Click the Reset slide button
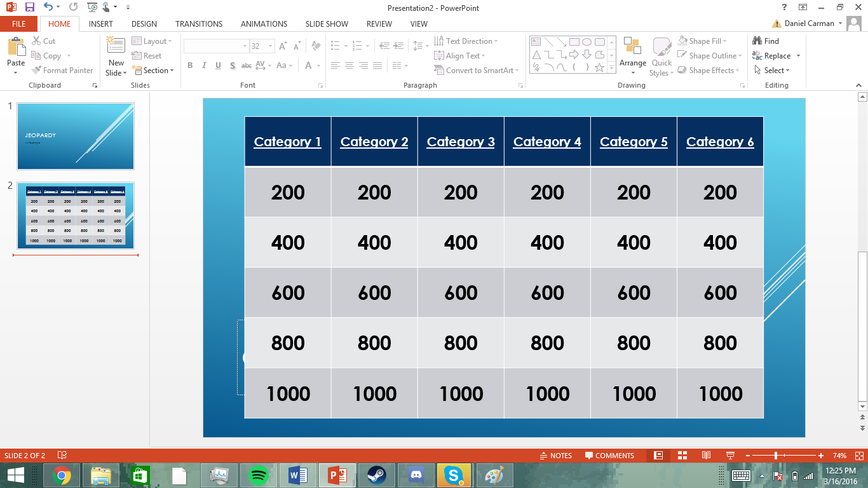Screen dimensions: 868x488 (x=147, y=56)
